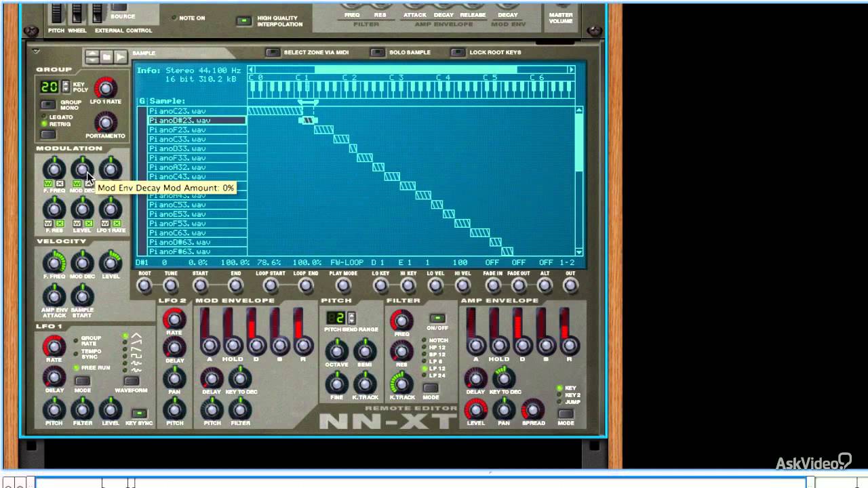Toggle LFO 1 Key Sync button
The image size is (868, 488).
pyautogui.click(x=139, y=413)
